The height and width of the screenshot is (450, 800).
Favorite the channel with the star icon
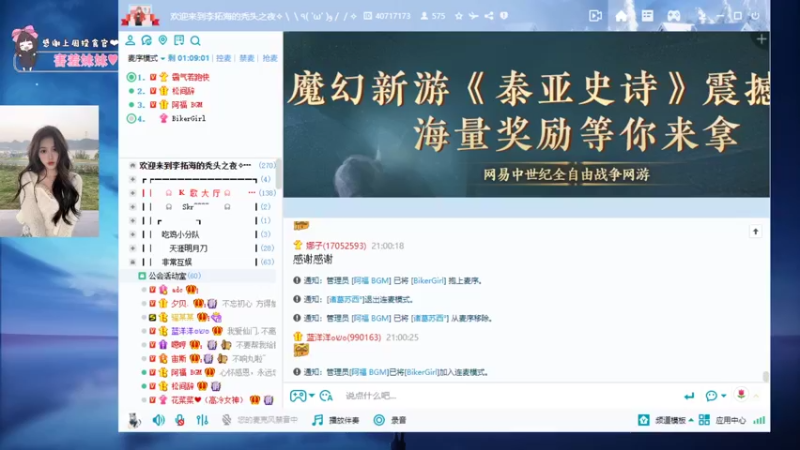tap(459, 16)
